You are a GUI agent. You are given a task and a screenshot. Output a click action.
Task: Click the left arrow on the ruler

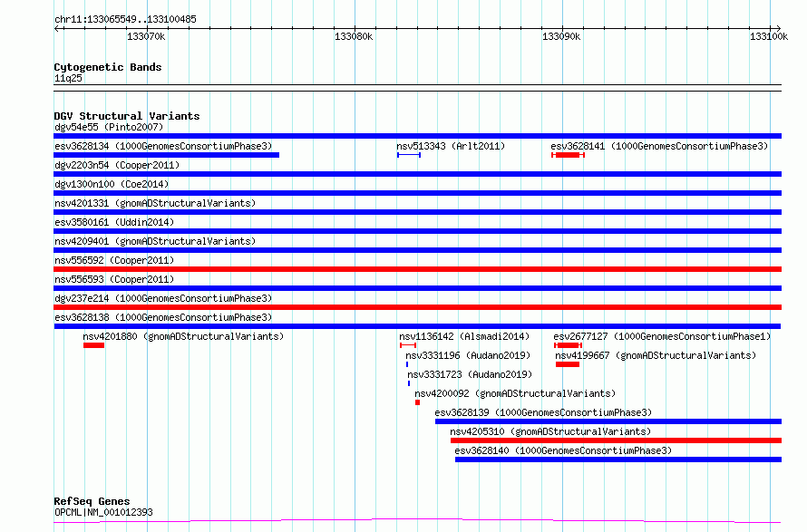[57, 28]
